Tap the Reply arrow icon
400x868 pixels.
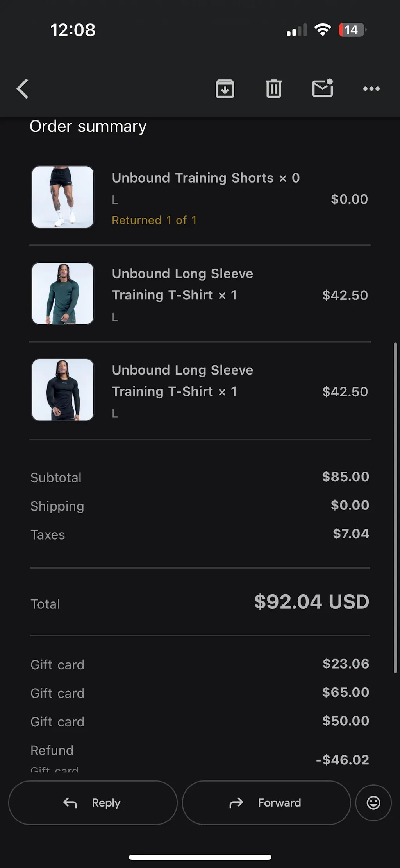tap(70, 803)
